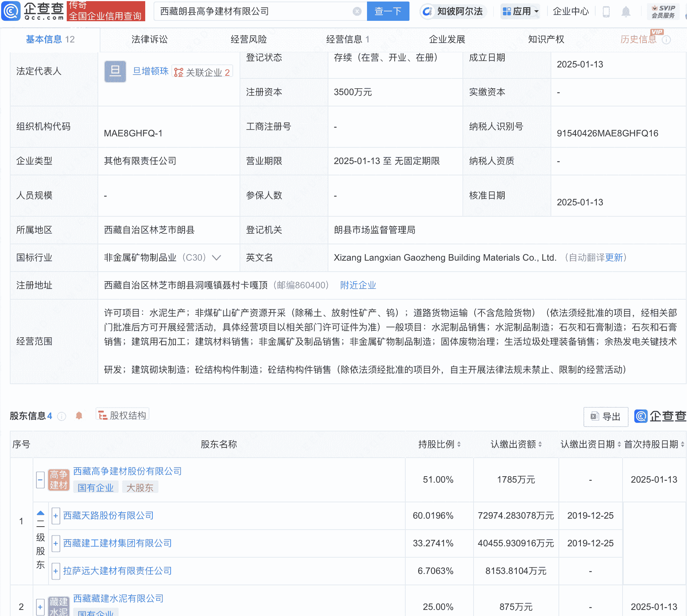Open the 附近企业 nearby companies link
Screen dimensions: 687x616
(x=358, y=285)
